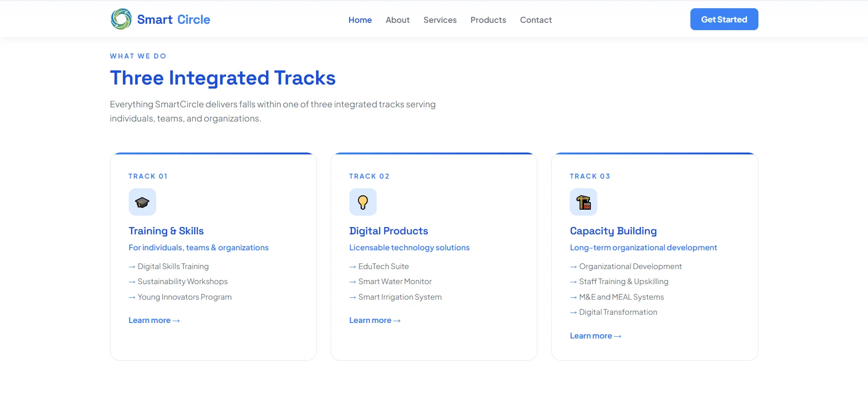Select the Digital Products card heading

tap(389, 231)
